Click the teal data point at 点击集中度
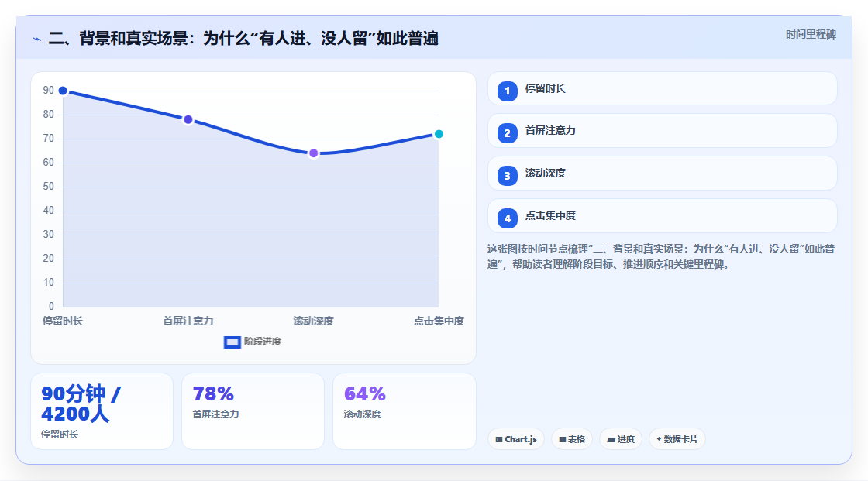 439,134
